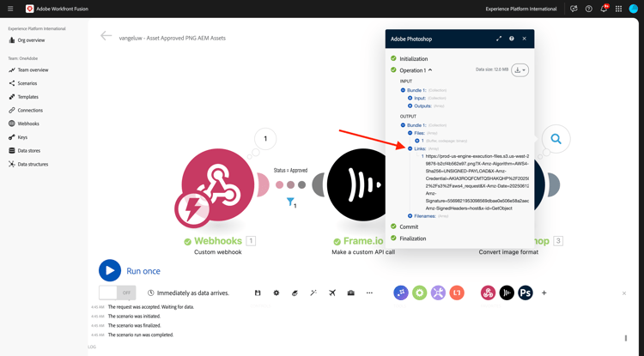Open the notifications bell

(x=604, y=9)
